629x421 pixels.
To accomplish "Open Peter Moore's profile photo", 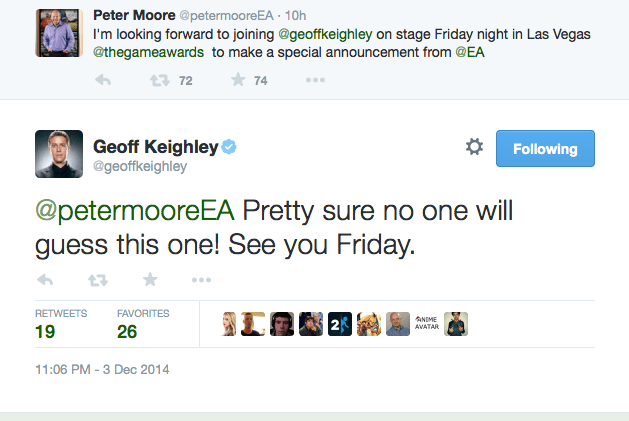I will (59, 33).
